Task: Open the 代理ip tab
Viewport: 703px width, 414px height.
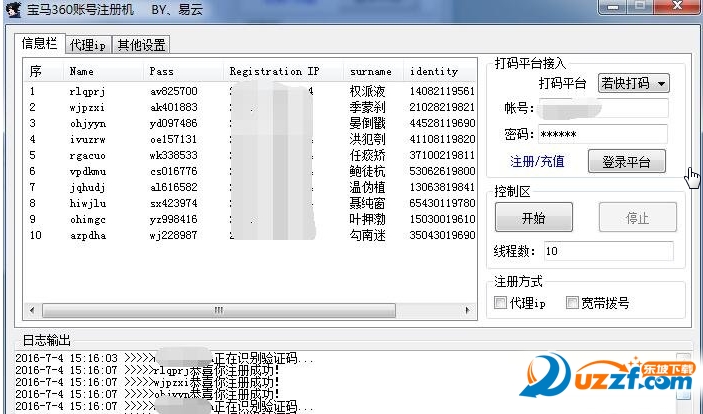Action: (x=88, y=45)
